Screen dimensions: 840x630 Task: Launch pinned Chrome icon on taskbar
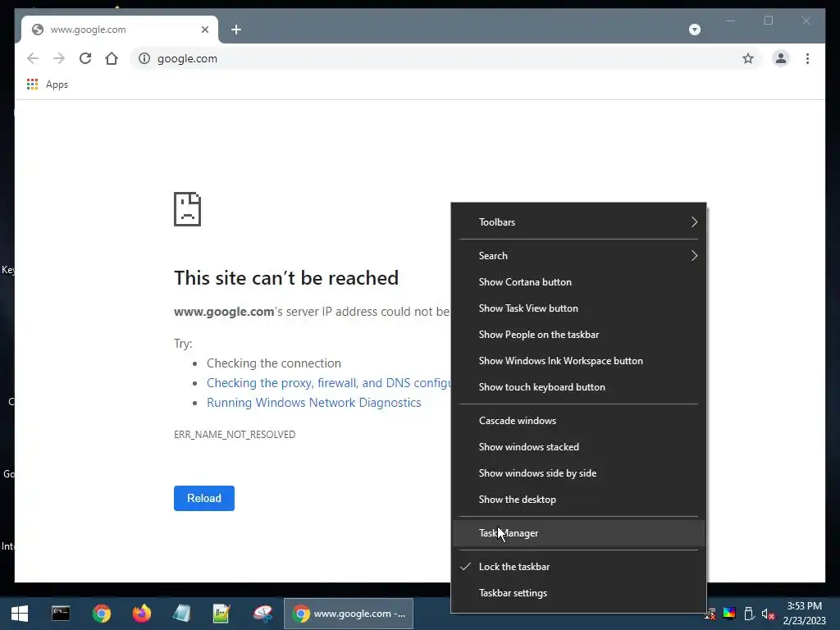pos(101,614)
